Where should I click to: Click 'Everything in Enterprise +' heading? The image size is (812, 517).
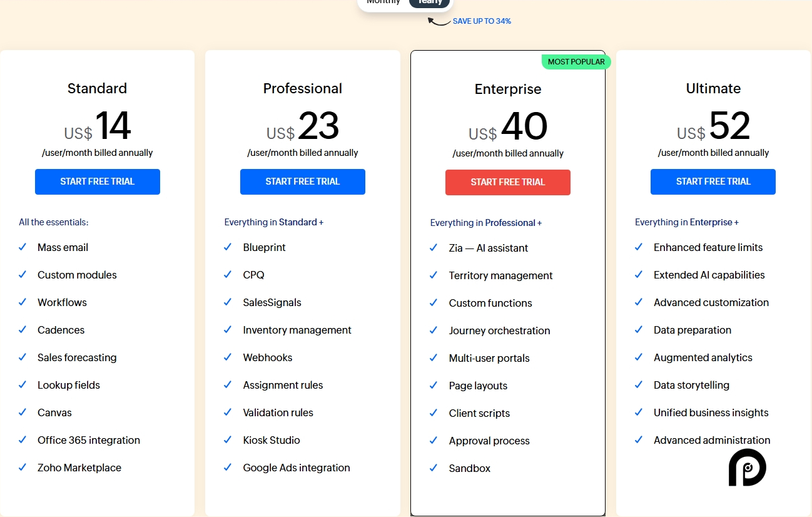(x=687, y=222)
